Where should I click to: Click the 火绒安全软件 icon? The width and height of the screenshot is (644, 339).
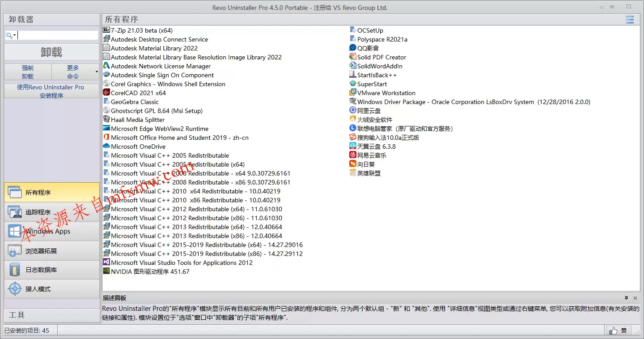353,119
